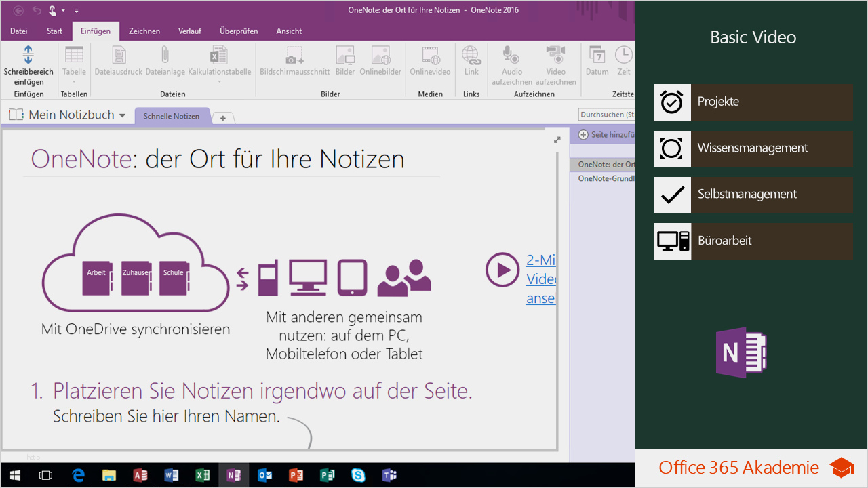Select the Wissensmanagement entry in the Basic Video panel
Viewport: 868px width, 488px height.
point(753,149)
